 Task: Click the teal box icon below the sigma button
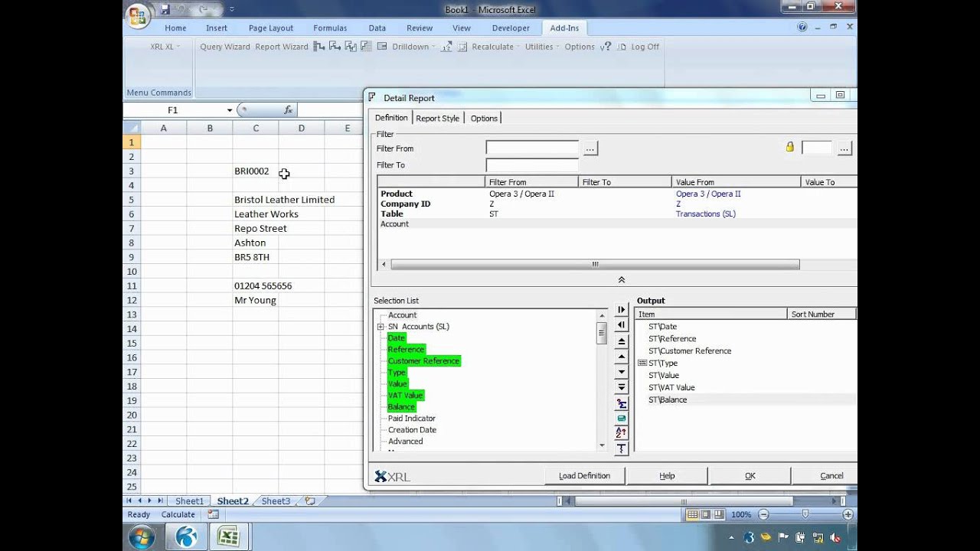[622, 419]
